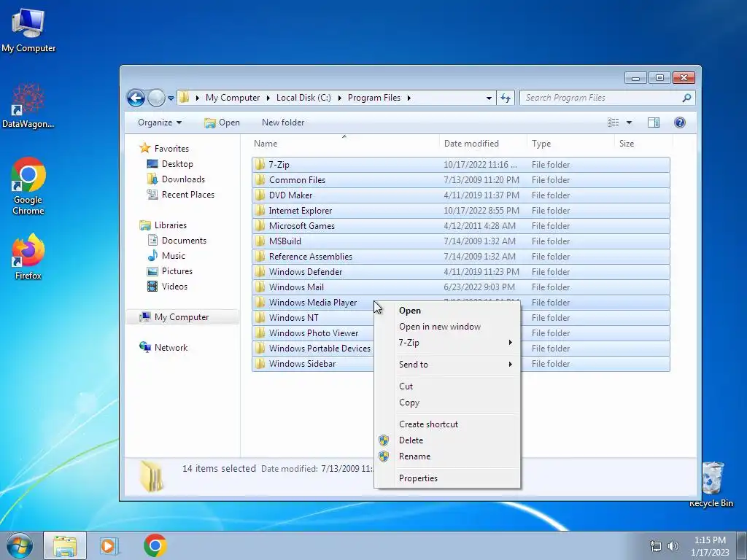
Task: Click the Forward navigation arrow button
Action: click(x=156, y=98)
